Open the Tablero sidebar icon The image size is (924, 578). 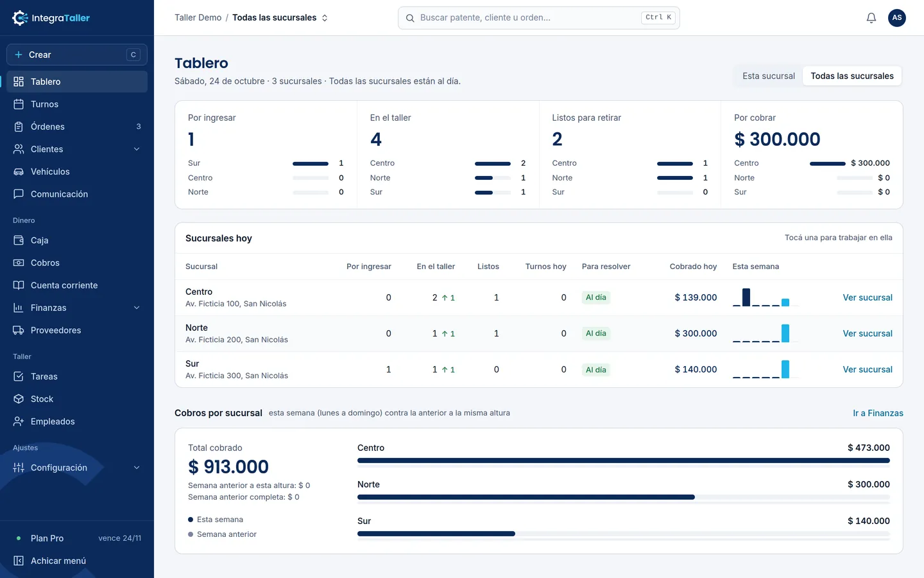19,82
